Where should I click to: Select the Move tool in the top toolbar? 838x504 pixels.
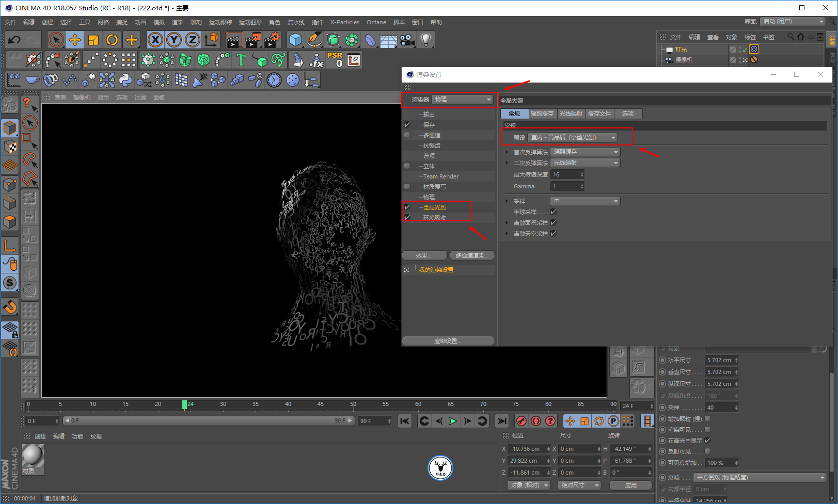pos(75,40)
